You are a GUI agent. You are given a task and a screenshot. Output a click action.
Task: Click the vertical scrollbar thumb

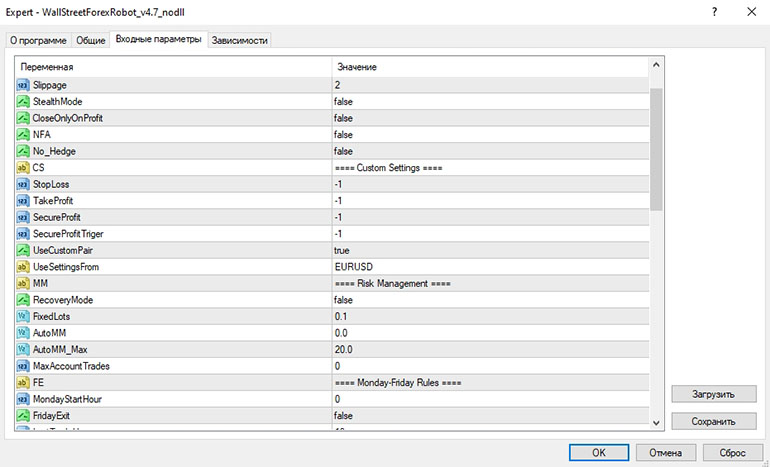tap(656, 149)
